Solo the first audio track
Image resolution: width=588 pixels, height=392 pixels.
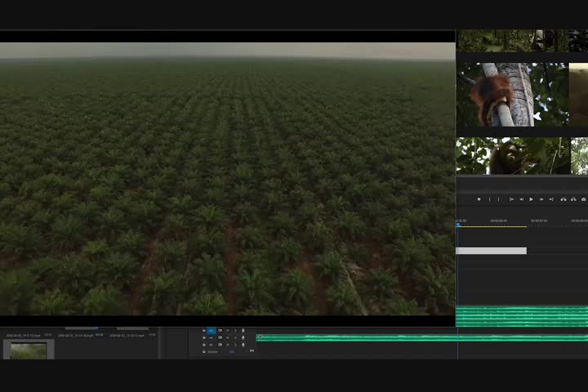[235, 331]
